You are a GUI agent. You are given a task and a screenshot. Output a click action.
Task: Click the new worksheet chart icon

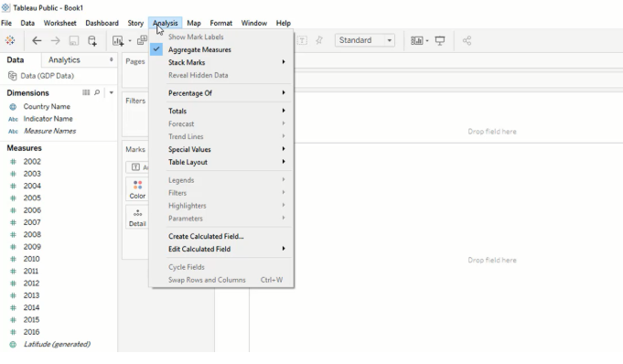tap(118, 40)
